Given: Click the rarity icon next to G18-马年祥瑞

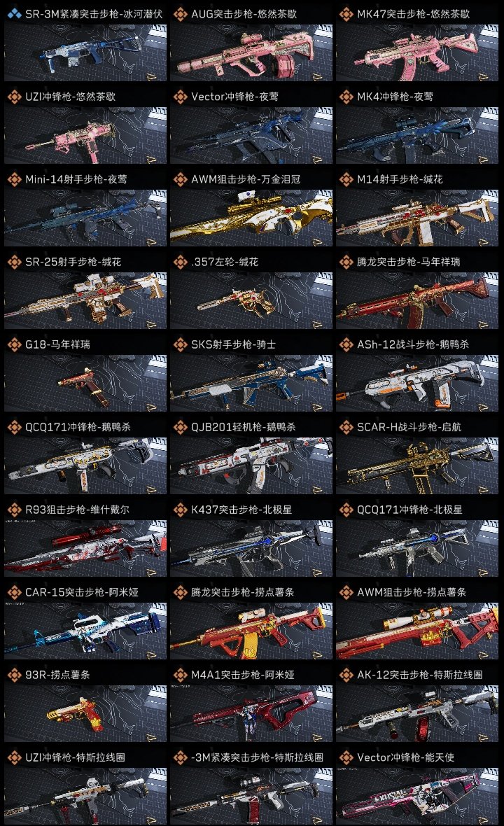Looking at the screenshot, I should 14,344.
